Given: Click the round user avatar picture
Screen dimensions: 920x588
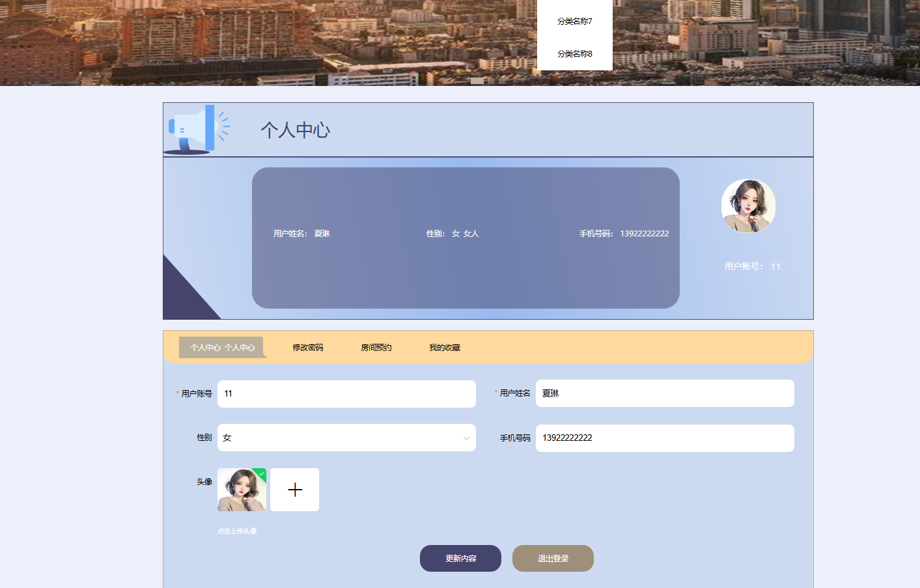Looking at the screenshot, I should click(x=748, y=206).
